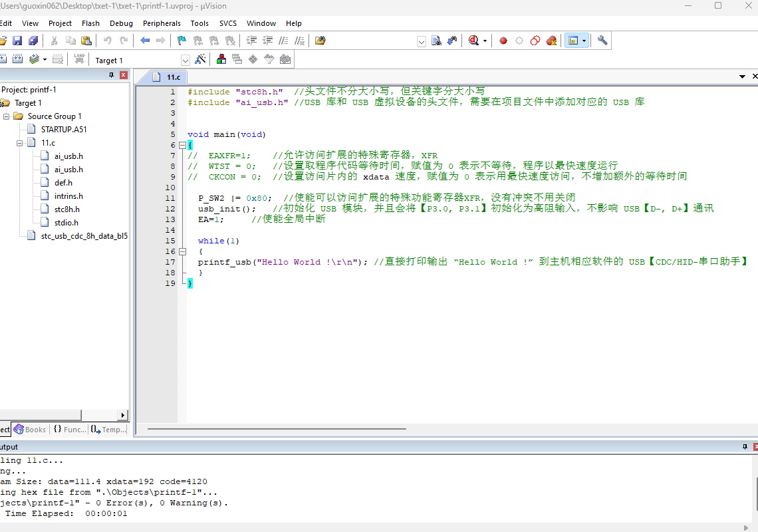Open the Flash menu
758x532 pixels.
[x=90, y=23]
